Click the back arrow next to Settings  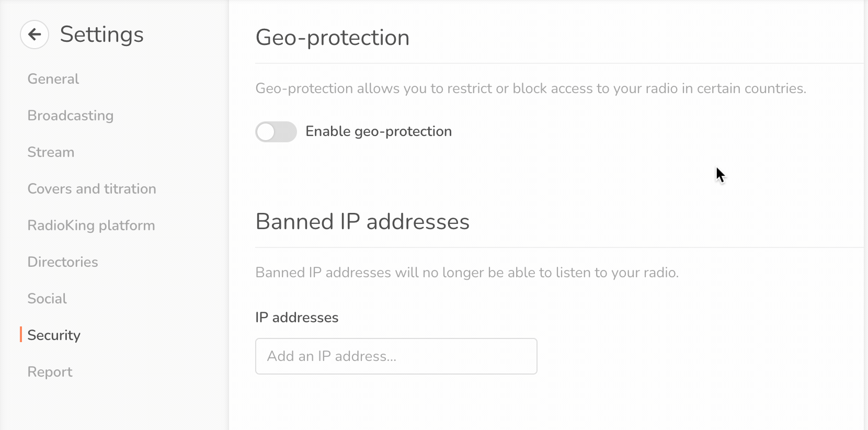35,35
